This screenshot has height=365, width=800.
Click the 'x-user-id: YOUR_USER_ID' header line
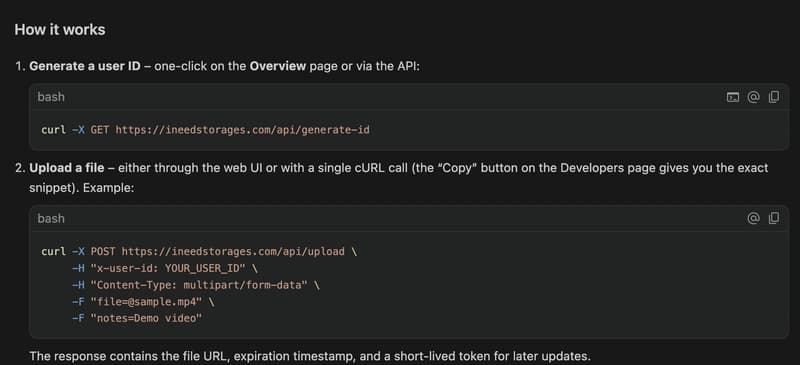(x=164, y=269)
